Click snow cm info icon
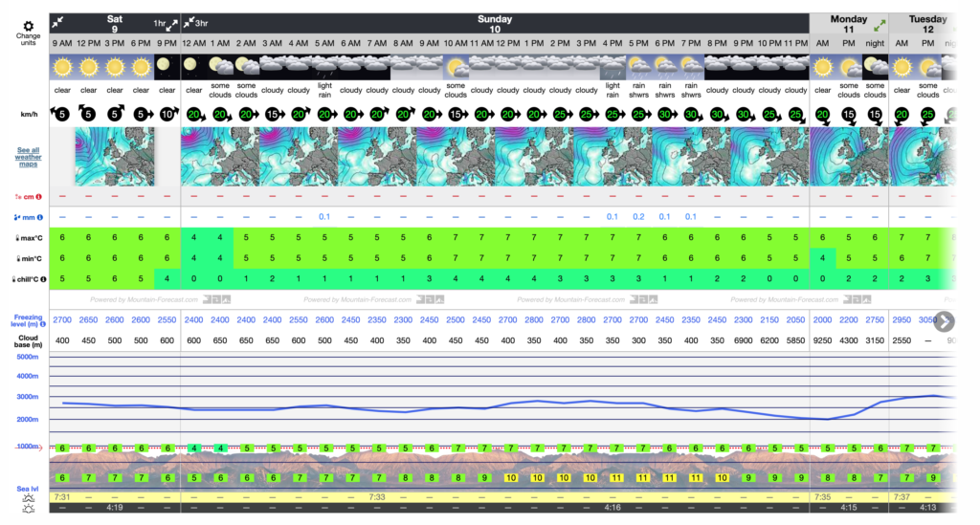The width and height of the screenshot is (980, 525). [x=38, y=197]
